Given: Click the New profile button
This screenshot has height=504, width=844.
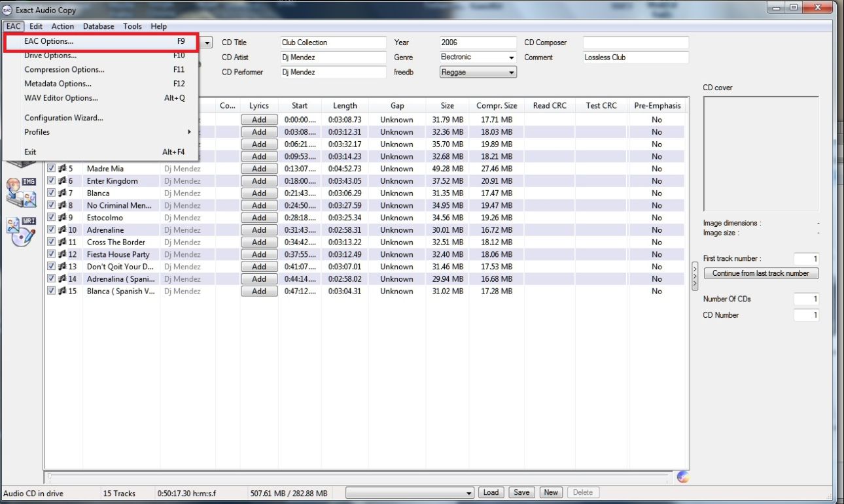Looking at the screenshot, I should point(552,493).
